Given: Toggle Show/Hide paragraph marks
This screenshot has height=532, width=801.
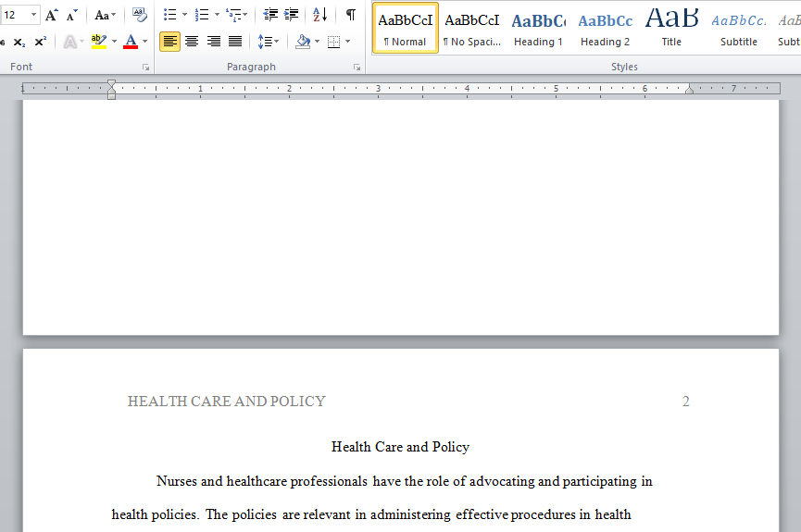Looking at the screenshot, I should click(350, 16).
